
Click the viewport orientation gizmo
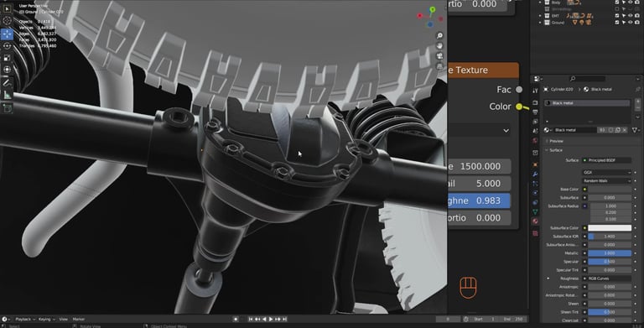(430, 18)
